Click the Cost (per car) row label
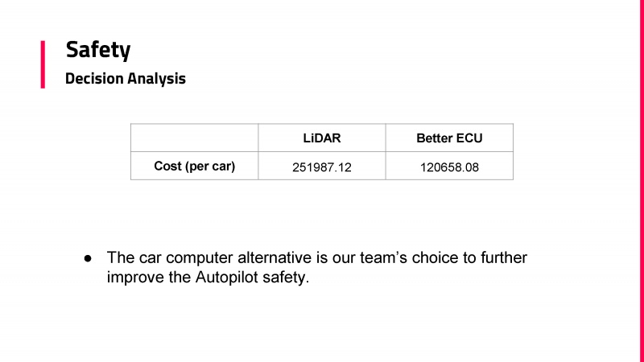Image resolution: width=644 pixels, height=362 pixels. [x=195, y=166]
